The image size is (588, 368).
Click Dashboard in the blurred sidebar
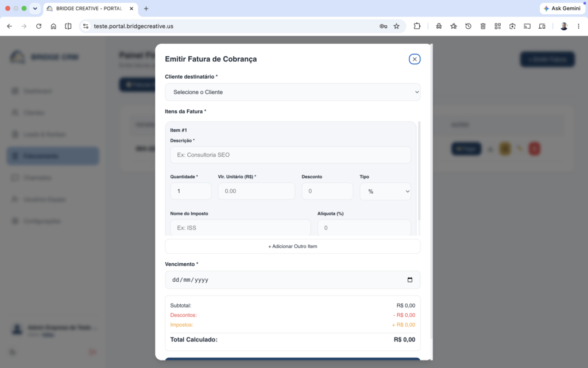click(37, 91)
